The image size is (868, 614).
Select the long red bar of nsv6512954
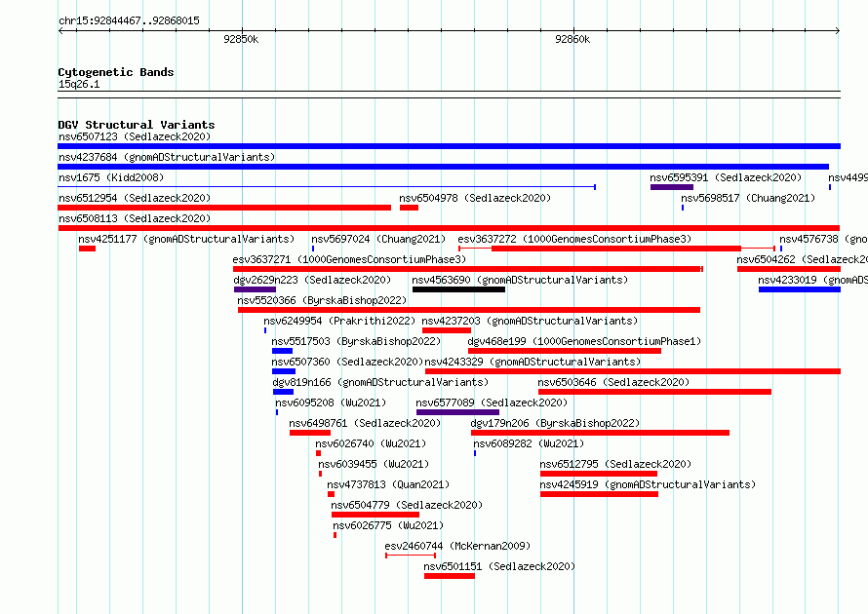tap(224, 208)
